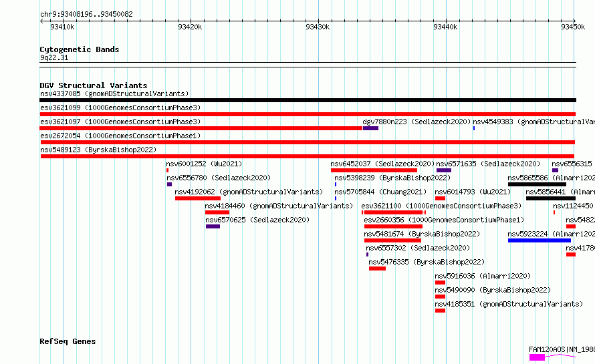Viewport: 595px width, 364px height.
Task: Open the nsv6014793 Wu2021 label
Action: 473,192
